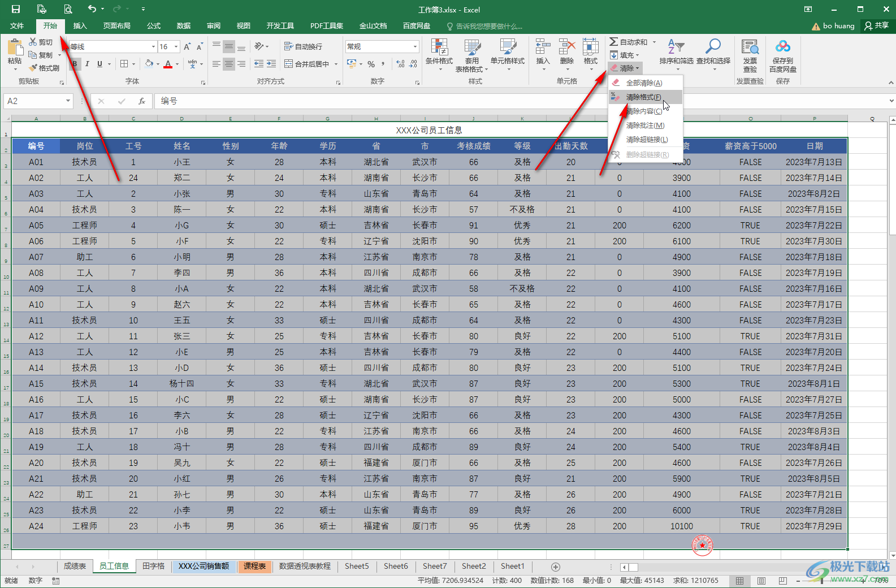Viewport: 896px width, 588px height.
Task: Open the font name dropdown (等线)
Action: coord(153,47)
